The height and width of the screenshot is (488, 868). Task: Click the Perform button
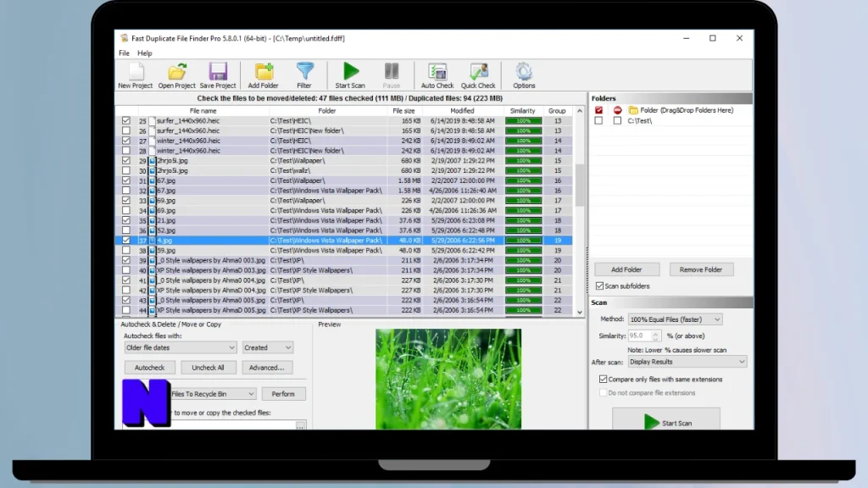point(283,394)
